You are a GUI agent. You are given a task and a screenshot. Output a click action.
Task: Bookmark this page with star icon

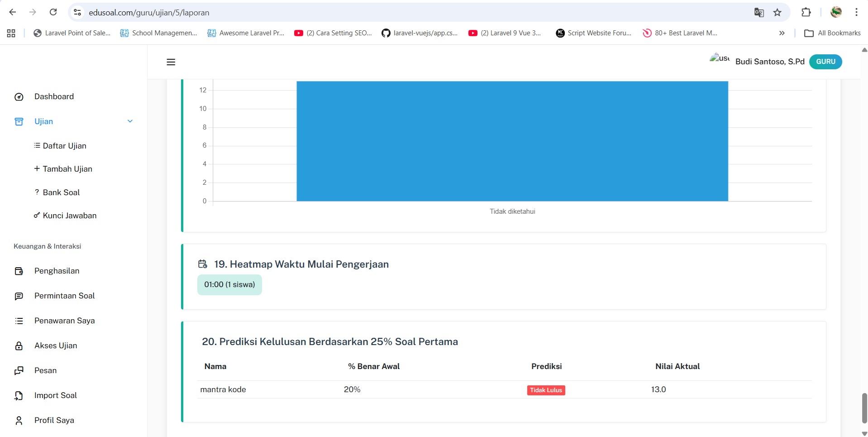(777, 12)
